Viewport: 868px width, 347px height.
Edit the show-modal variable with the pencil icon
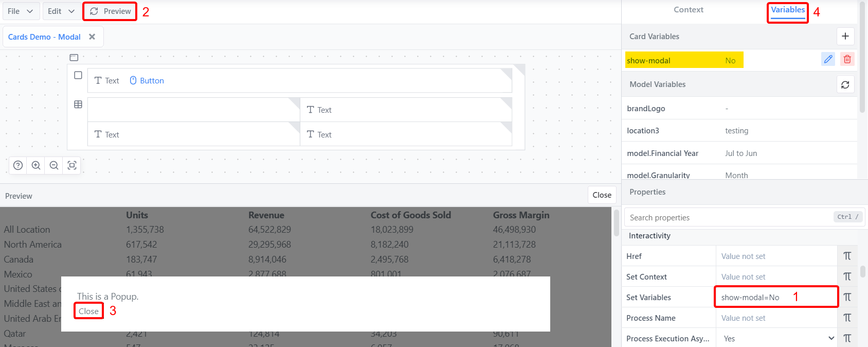828,59
